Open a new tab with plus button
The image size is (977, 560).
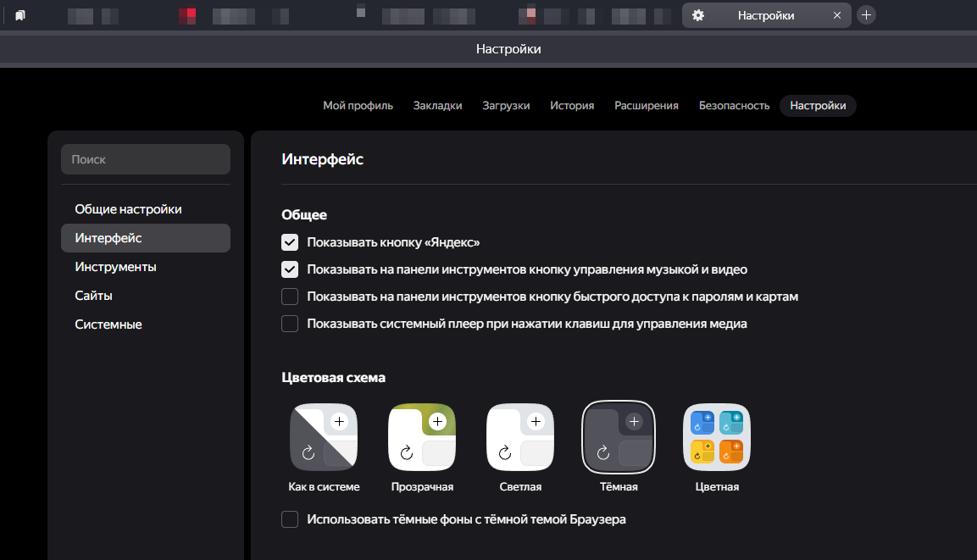click(866, 15)
